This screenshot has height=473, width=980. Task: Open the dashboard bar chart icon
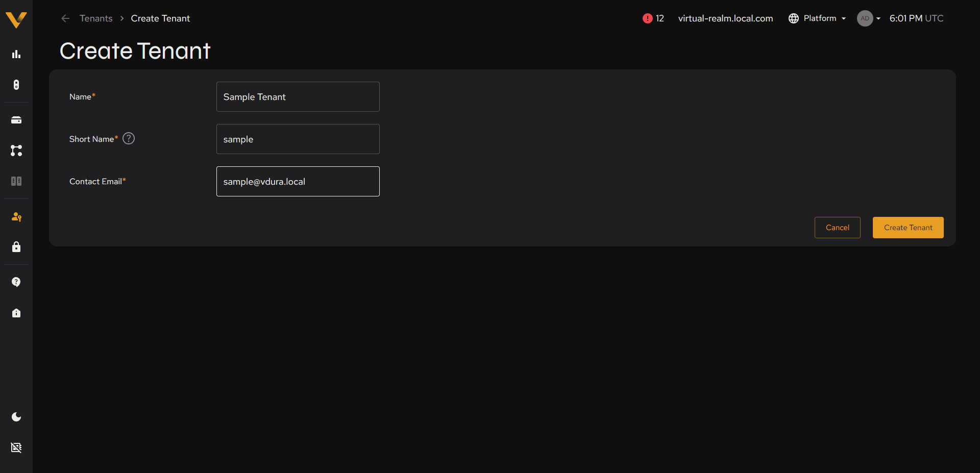[16, 54]
